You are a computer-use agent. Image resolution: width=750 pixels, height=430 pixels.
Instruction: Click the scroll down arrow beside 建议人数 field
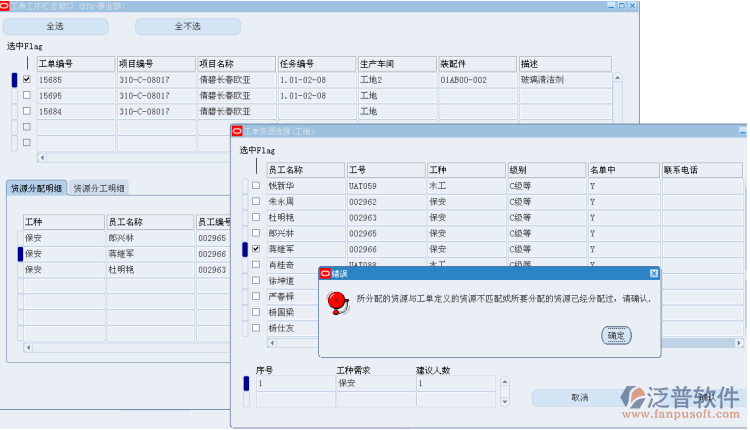click(504, 403)
